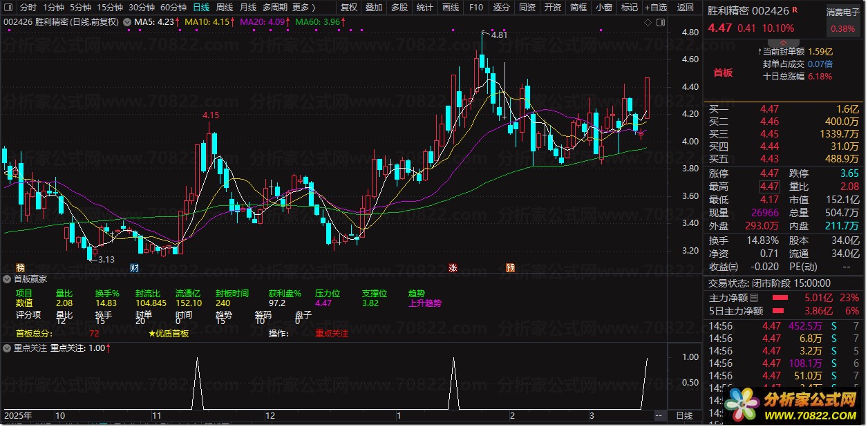Click the MA20: 4.09 indicator label
This screenshot has width=868, height=427.
(x=264, y=22)
